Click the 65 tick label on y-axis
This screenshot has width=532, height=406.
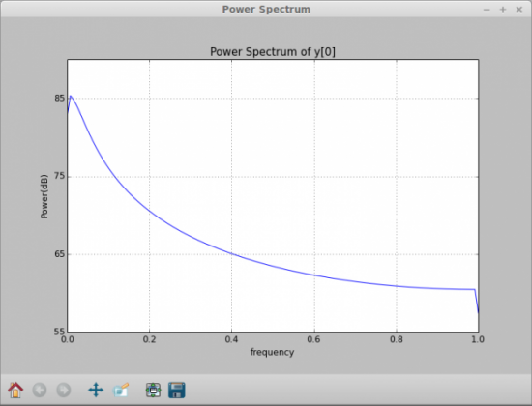pyautogui.click(x=59, y=253)
